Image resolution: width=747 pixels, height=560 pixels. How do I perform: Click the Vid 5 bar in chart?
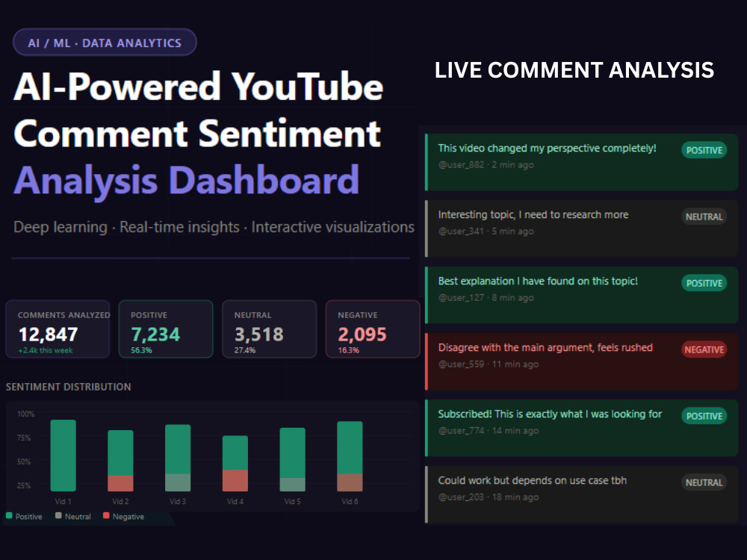coord(293,459)
